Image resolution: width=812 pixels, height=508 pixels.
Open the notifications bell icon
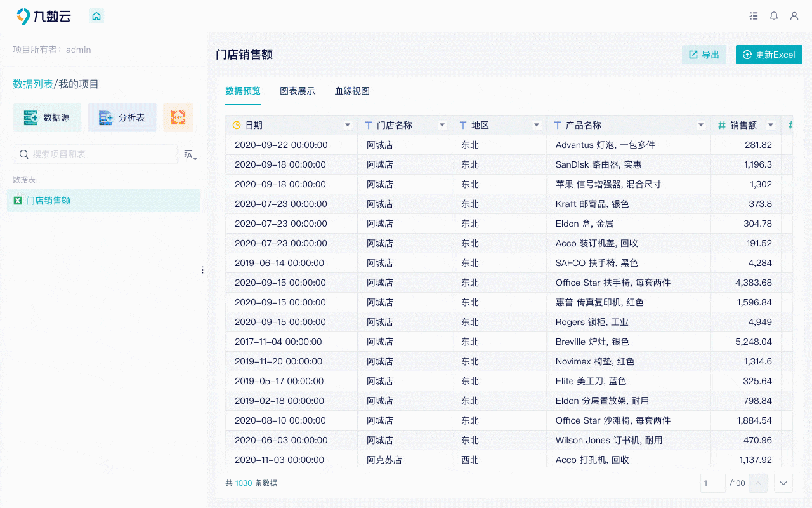coord(774,16)
